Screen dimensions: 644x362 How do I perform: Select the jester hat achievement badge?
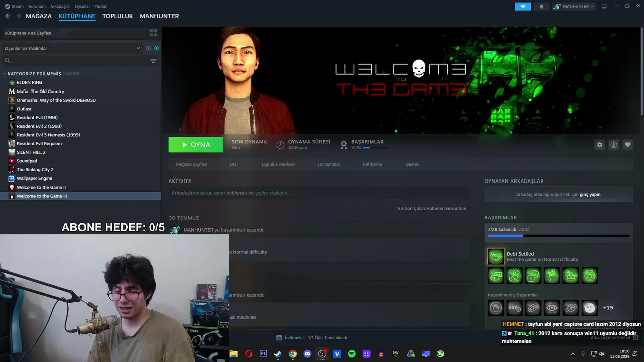tap(571, 276)
